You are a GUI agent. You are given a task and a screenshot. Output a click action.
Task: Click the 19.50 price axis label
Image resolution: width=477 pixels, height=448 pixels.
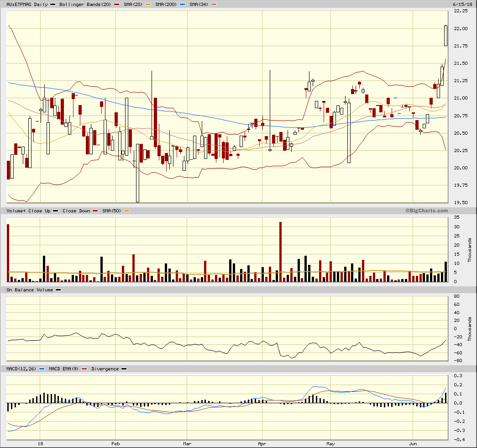tap(461, 203)
